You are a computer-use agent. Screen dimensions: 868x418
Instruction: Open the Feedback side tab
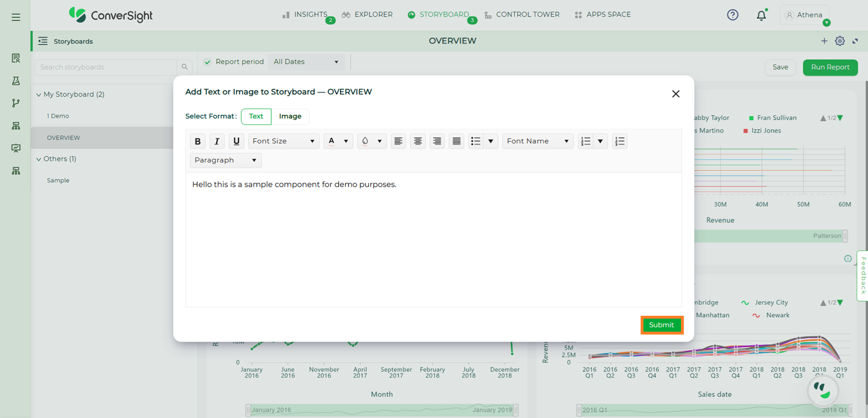(862, 275)
